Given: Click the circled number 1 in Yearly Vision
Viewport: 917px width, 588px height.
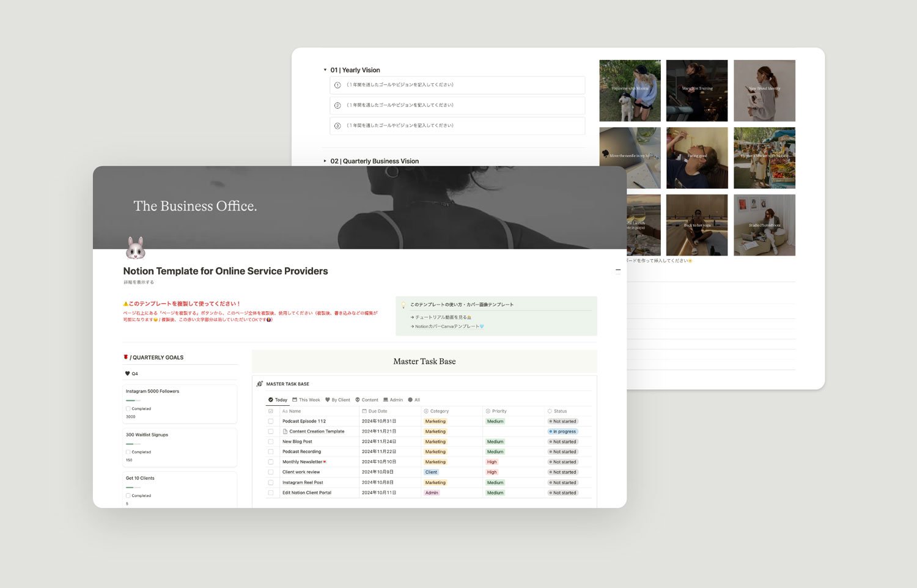Looking at the screenshot, I should 337,85.
